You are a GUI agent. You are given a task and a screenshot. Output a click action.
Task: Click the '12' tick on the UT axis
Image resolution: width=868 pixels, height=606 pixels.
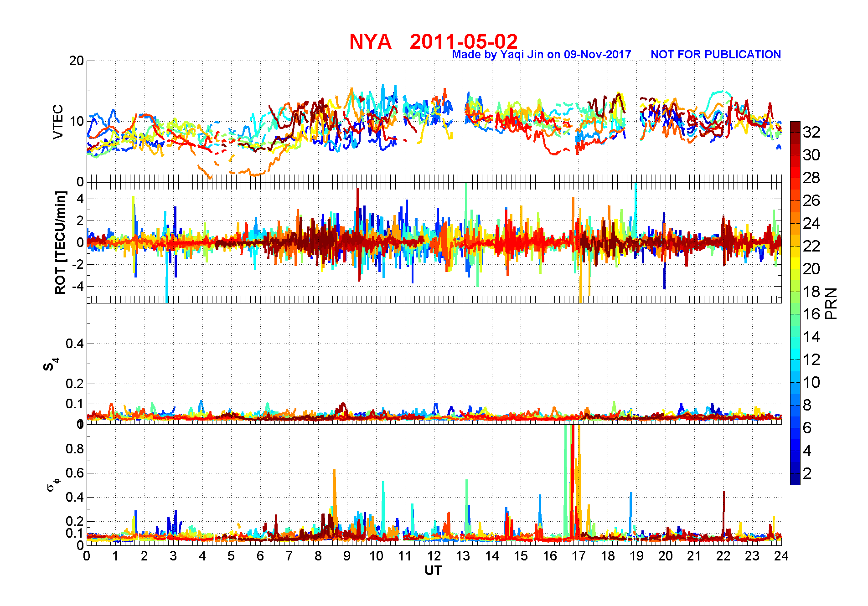[x=434, y=556]
